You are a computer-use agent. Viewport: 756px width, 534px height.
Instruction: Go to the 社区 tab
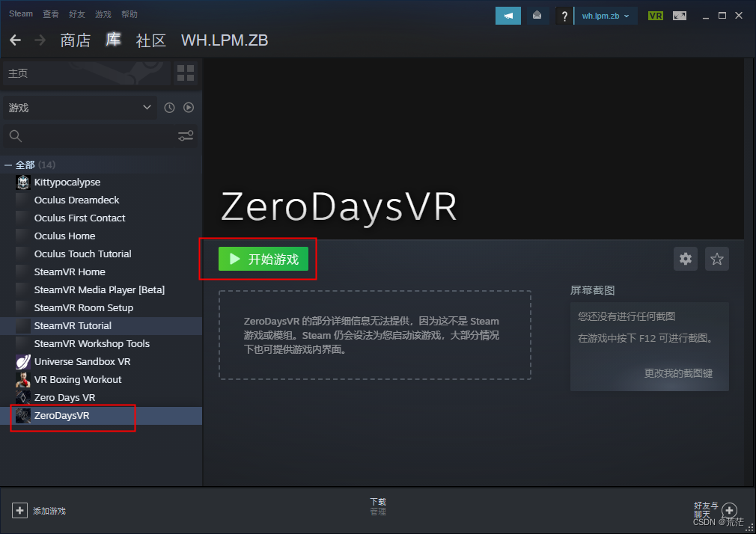[151, 40]
